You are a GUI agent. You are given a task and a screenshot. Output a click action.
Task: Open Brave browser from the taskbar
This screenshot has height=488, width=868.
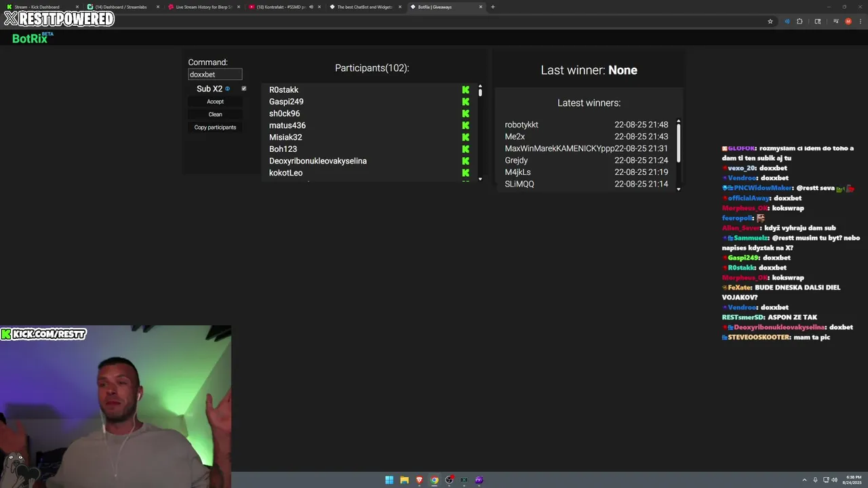point(419,480)
